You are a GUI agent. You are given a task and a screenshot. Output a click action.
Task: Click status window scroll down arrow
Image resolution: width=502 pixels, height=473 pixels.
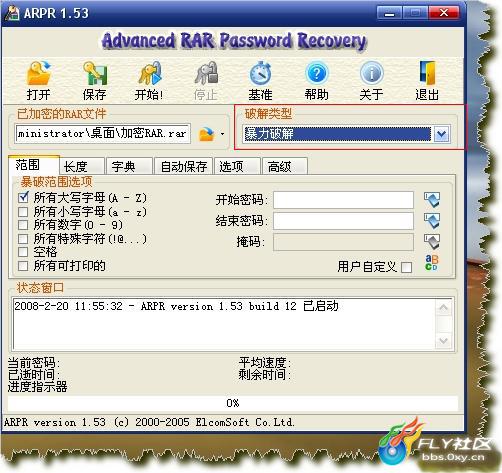443,341
